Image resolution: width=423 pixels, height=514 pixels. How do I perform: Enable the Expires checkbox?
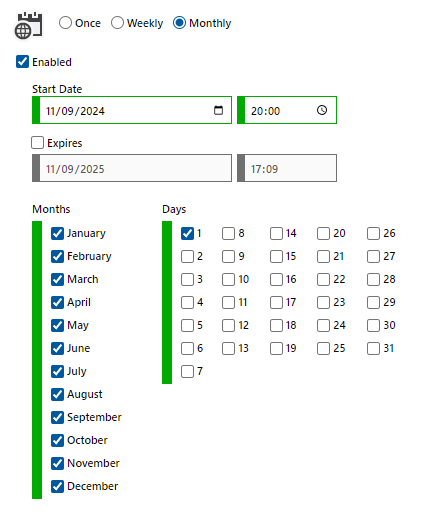(x=37, y=143)
